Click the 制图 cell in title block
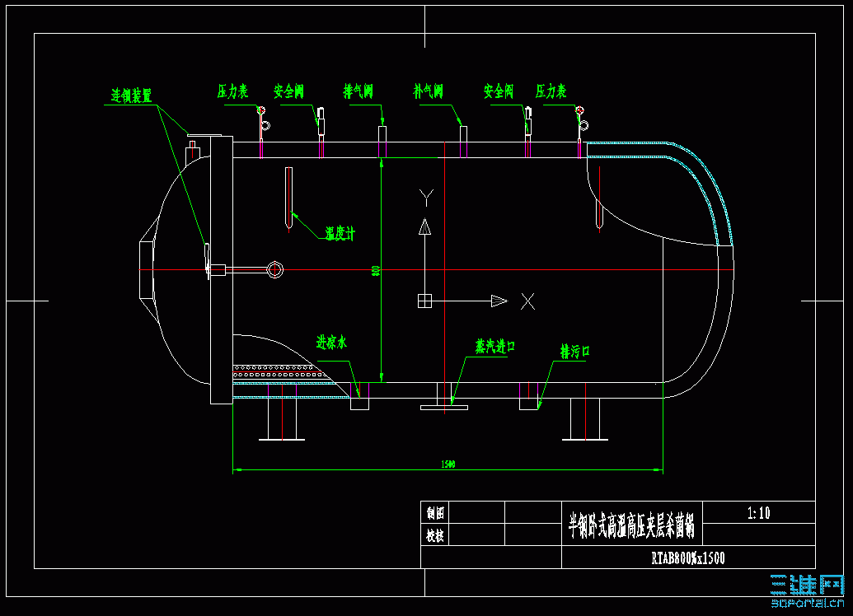This screenshot has width=853, height=616. click(x=435, y=513)
